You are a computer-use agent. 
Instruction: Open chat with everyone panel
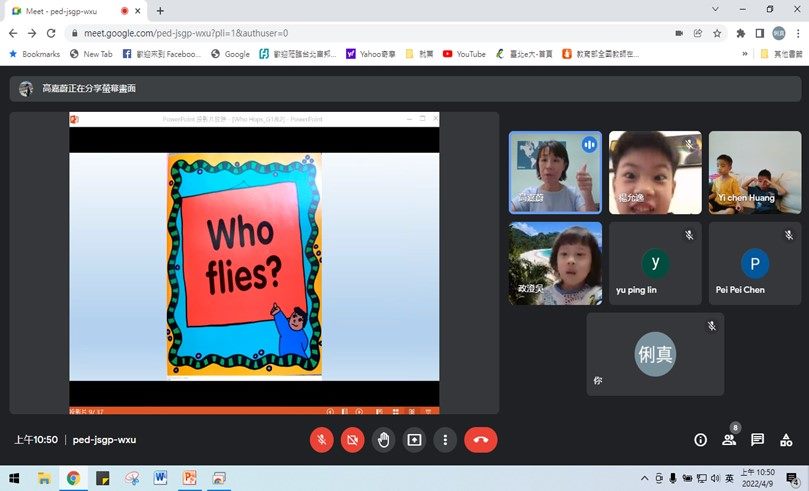pyautogui.click(x=758, y=439)
